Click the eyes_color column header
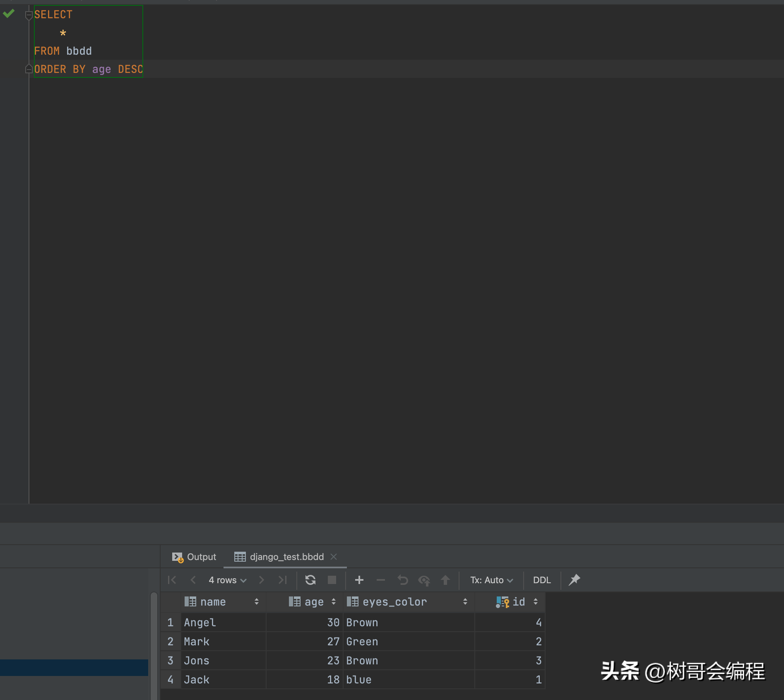The width and height of the screenshot is (784, 700). (x=409, y=602)
